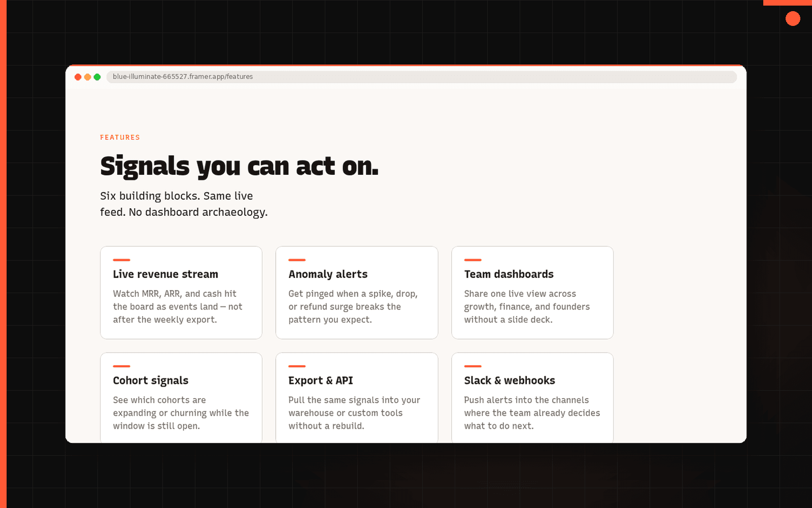
Task: Click the green maximize dot in the browser window
Action: 97,77
